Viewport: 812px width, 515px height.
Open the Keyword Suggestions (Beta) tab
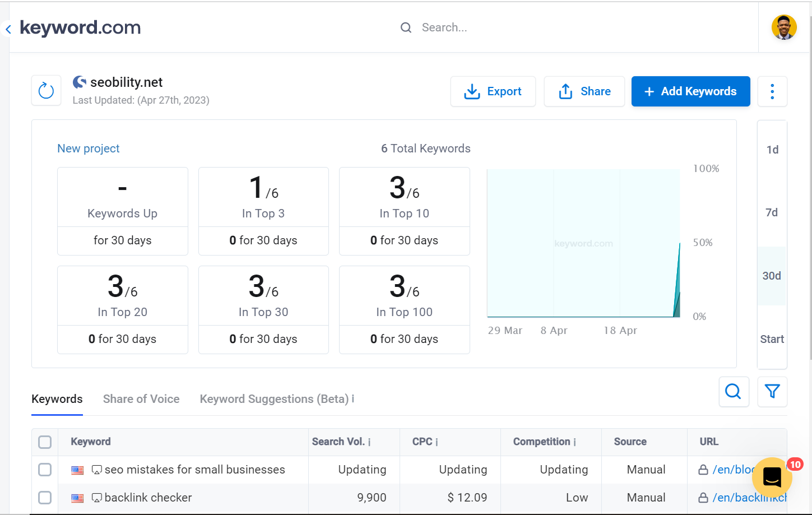pos(272,398)
